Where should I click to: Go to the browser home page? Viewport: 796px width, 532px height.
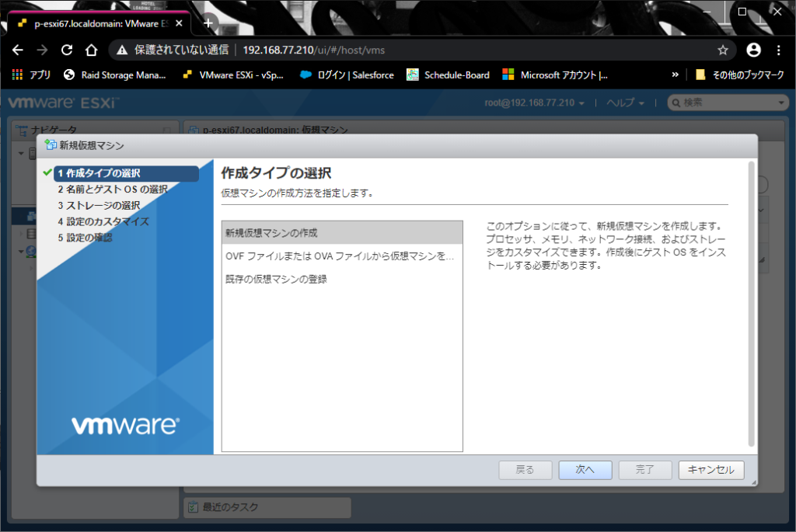(x=92, y=50)
